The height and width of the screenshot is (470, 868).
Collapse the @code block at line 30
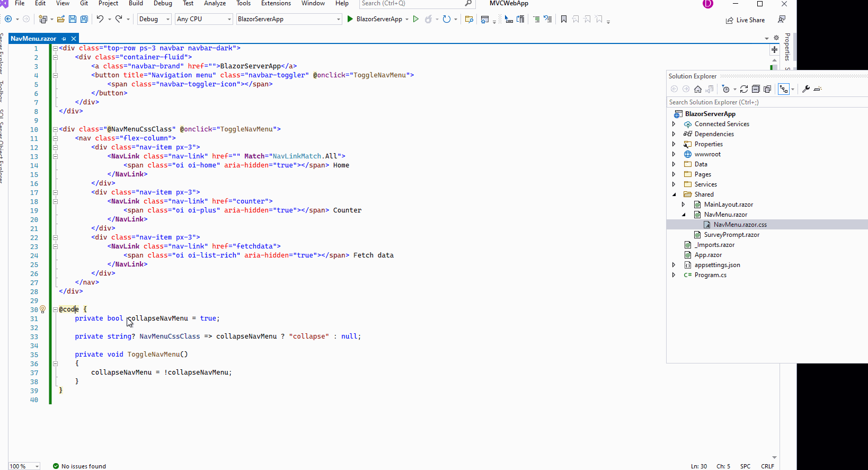coord(55,309)
